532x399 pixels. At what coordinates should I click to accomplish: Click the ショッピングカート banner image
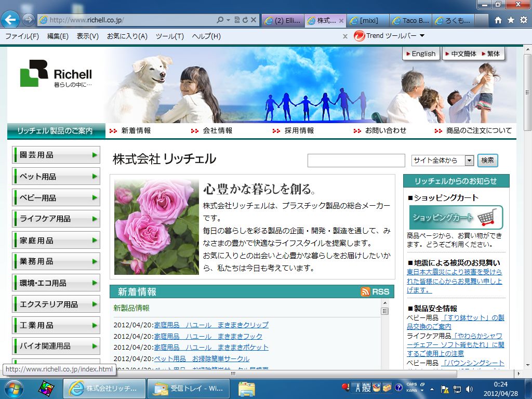point(456,217)
